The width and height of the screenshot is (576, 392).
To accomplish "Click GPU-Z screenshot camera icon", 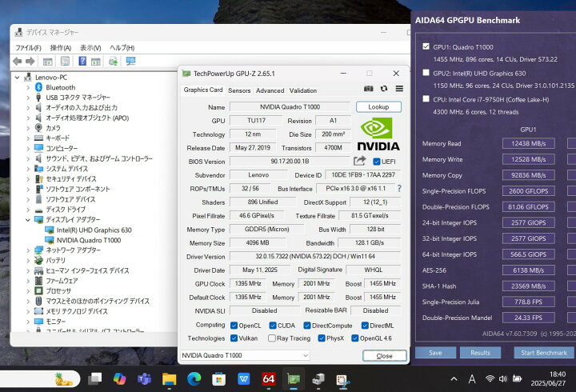I will (x=369, y=89).
